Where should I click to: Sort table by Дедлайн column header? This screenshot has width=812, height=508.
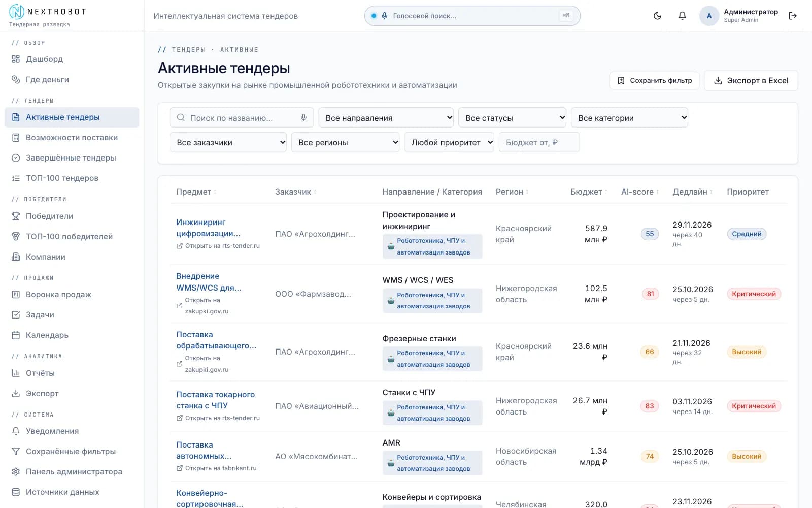pos(692,192)
